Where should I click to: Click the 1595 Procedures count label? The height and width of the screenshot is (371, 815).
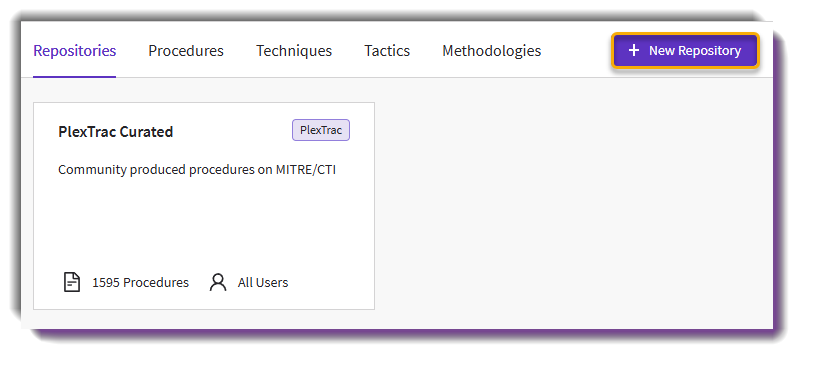tap(140, 283)
